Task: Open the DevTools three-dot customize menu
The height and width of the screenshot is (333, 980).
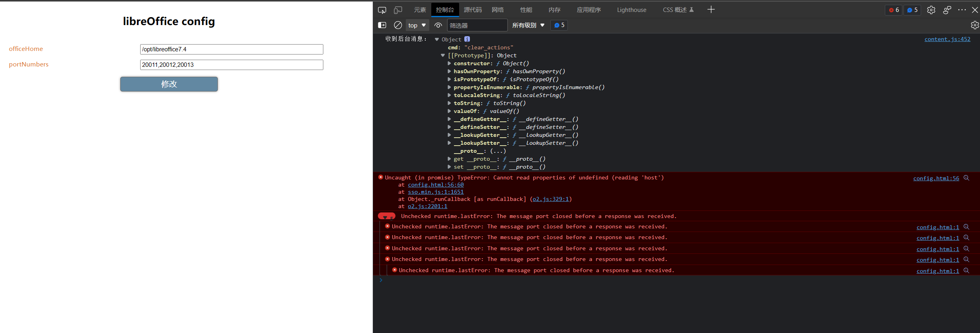Action: pyautogui.click(x=962, y=10)
